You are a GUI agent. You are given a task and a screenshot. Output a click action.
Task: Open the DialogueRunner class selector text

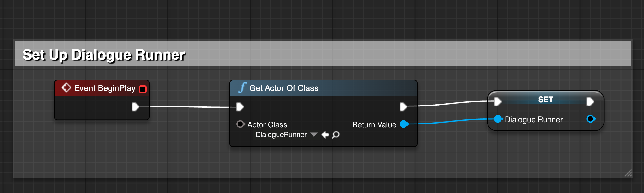coord(281,134)
